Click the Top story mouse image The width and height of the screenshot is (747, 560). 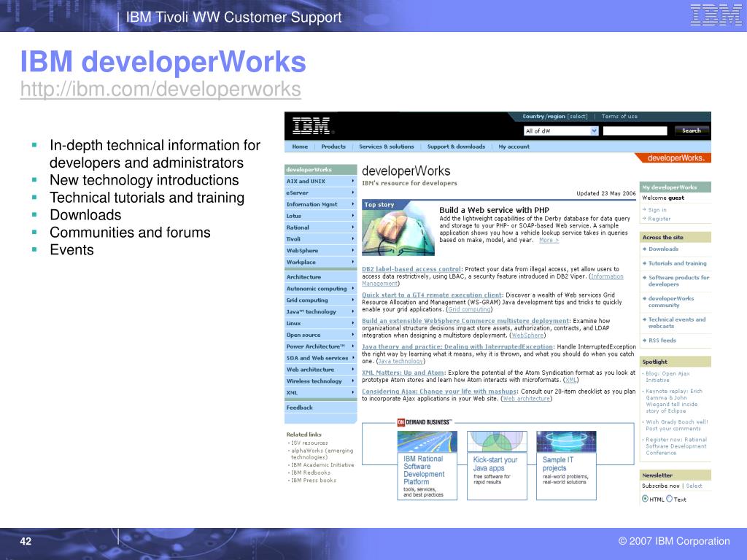398,227
